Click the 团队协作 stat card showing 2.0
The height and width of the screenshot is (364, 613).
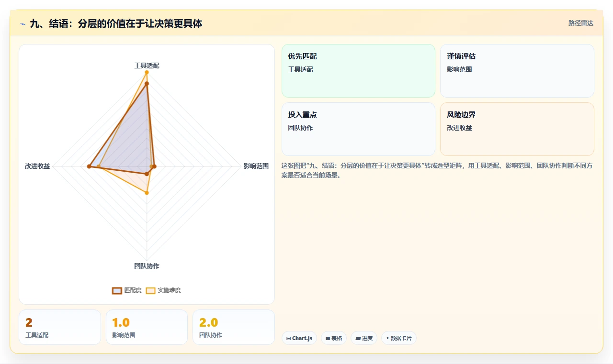coord(234,327)
